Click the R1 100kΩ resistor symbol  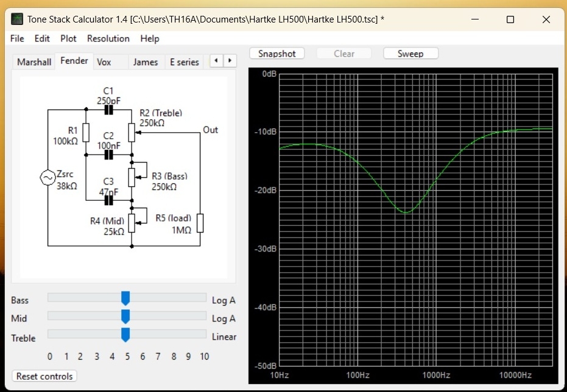tap(86, 132)
